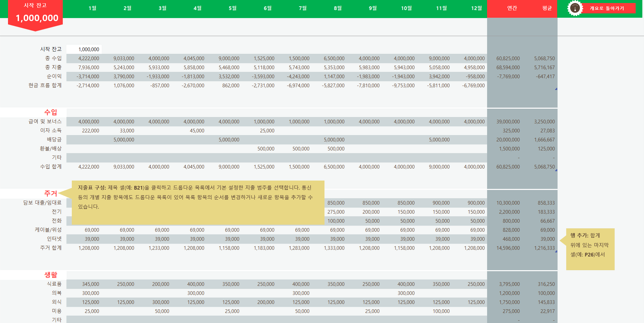Select the 12월 column header
This screenshot has height=323, width=644.
click(476, 8)
